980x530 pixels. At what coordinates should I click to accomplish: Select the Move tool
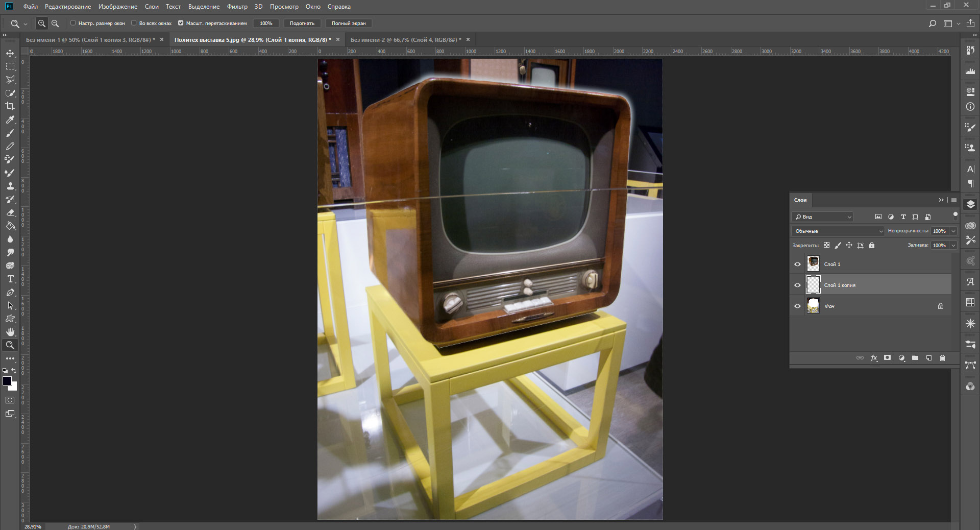(10, 53)
